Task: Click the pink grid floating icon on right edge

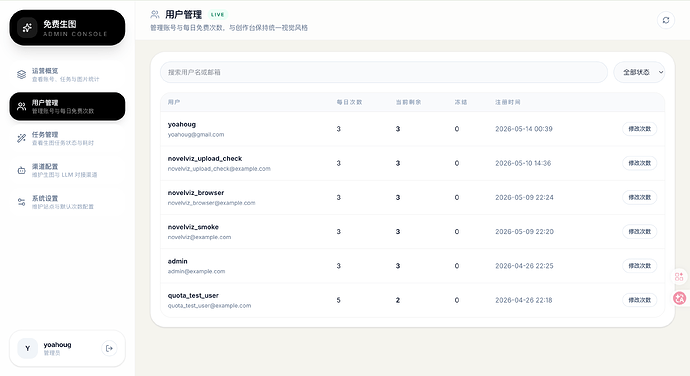Action: (x=679, y=276)
